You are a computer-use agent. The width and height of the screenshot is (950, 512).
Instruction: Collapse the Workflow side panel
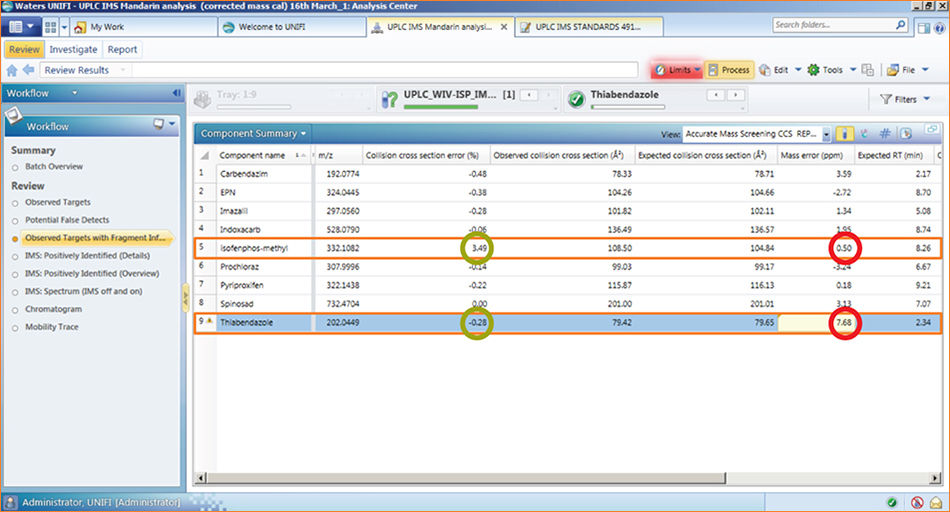point(176,93)
